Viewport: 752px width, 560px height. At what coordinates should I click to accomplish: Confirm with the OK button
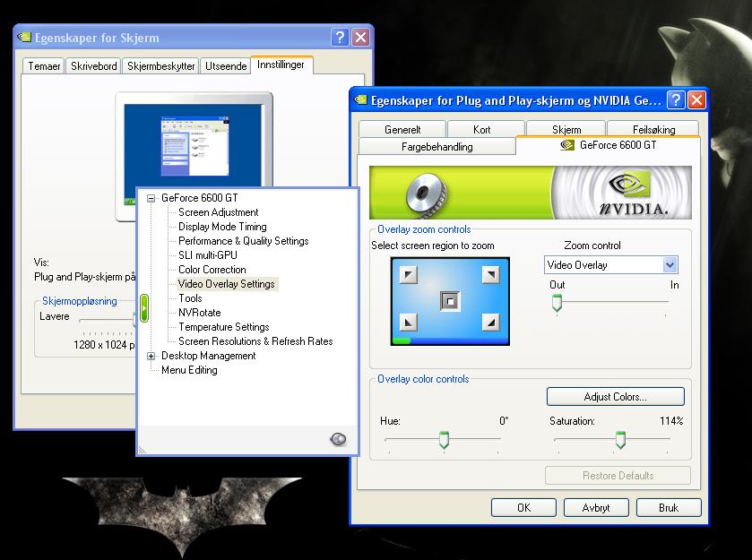point(523,508)
